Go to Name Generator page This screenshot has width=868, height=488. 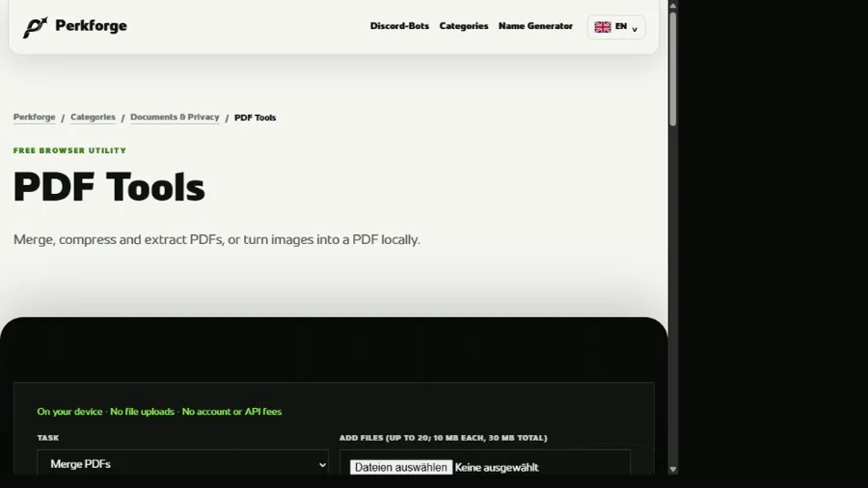tap(535, 26)
